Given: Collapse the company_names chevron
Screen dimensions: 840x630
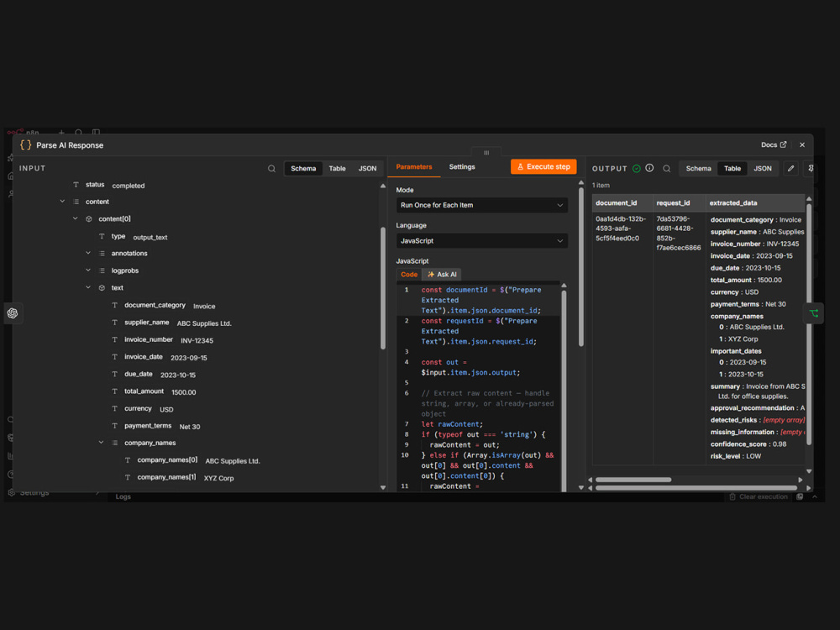Looking at the screenshot, I should [101, 443].
